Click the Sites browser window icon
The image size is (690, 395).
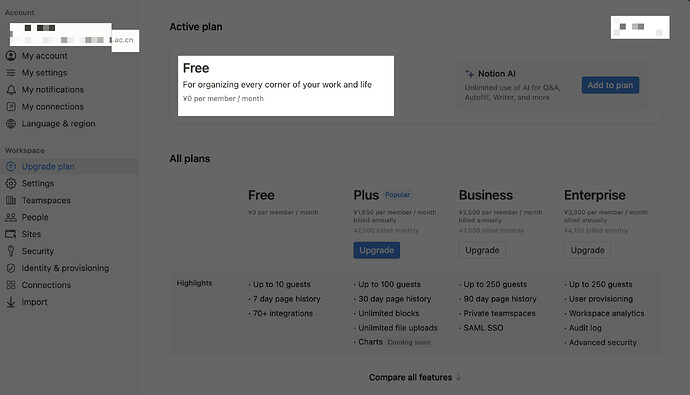[x=11, y=234]
